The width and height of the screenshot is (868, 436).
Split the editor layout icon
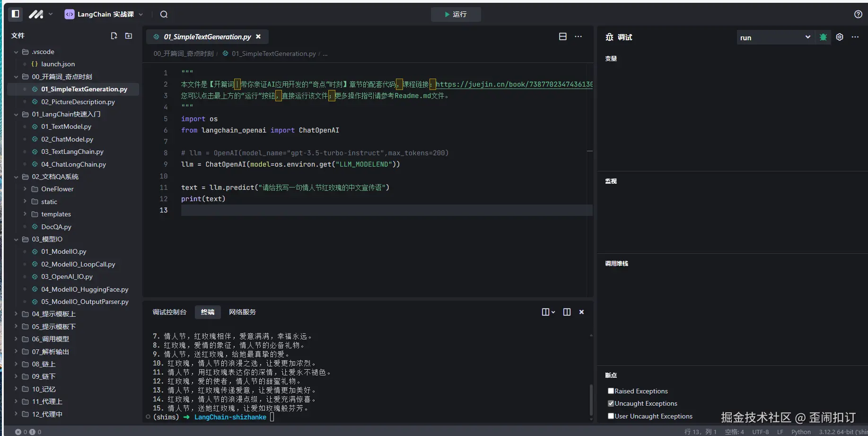pos(562,36)
